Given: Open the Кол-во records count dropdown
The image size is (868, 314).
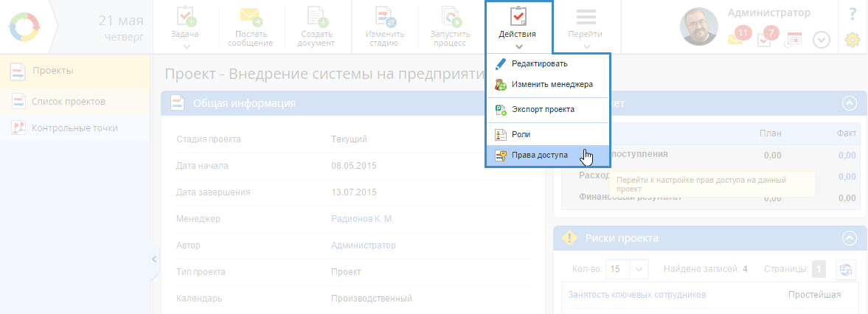Looking at the screenshot, I should click(x=627, y=269).
